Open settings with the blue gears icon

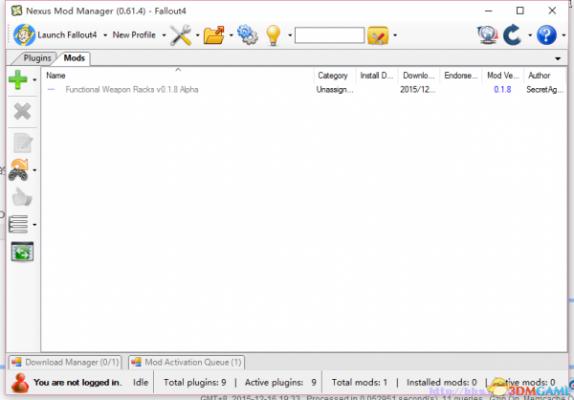tap(248, 35)
